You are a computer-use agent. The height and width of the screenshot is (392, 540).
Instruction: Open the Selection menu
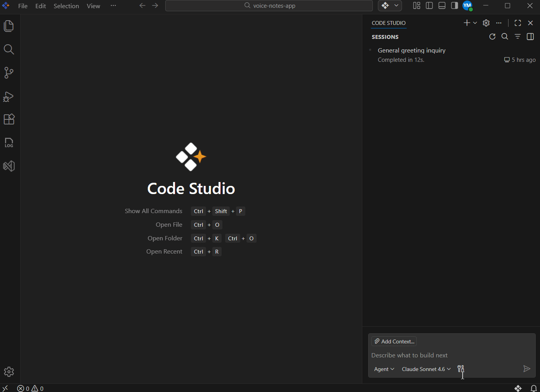pyautogui.click(x=66, y=6)
